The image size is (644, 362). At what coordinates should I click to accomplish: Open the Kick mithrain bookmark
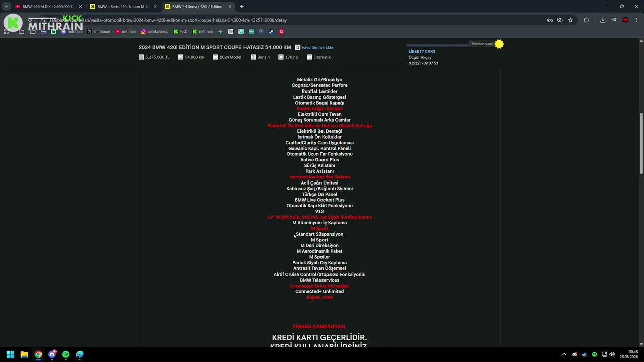tap(203, 31)
